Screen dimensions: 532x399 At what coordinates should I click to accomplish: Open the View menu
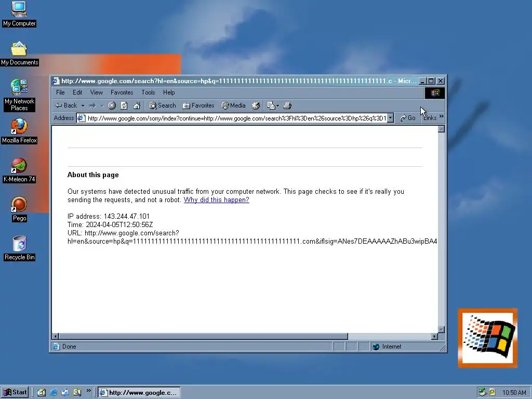pyautogui.click(x=96, y=92)
